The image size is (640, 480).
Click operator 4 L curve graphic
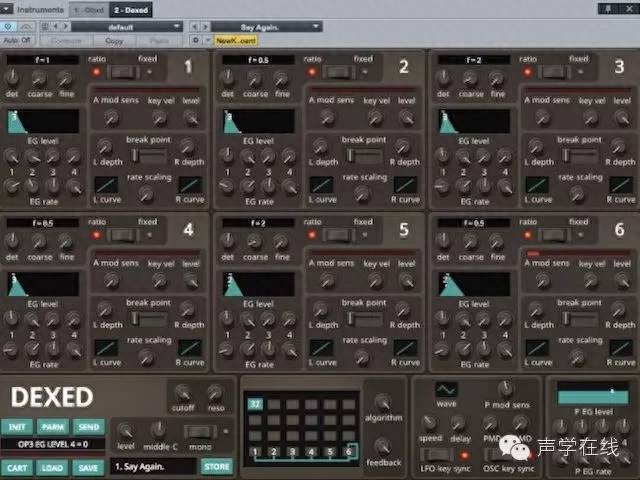click(x=107, y=348)
